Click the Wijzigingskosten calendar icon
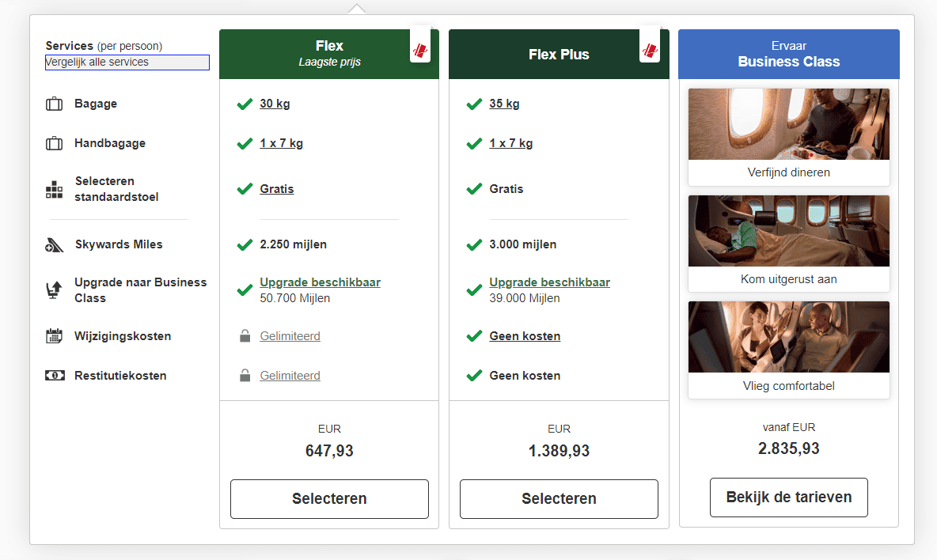 (54, 336)
